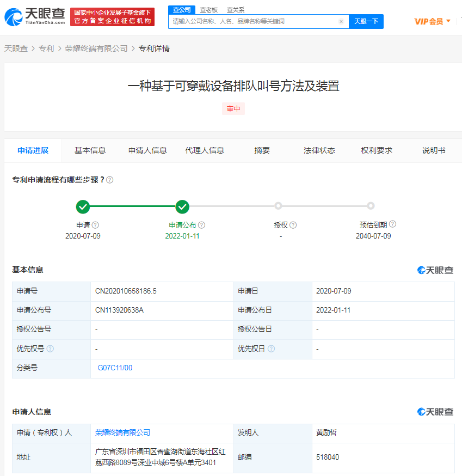Select the 申请人信息 tab
The height and width of the screenshot is (476, 462).
tap(147, 150)
